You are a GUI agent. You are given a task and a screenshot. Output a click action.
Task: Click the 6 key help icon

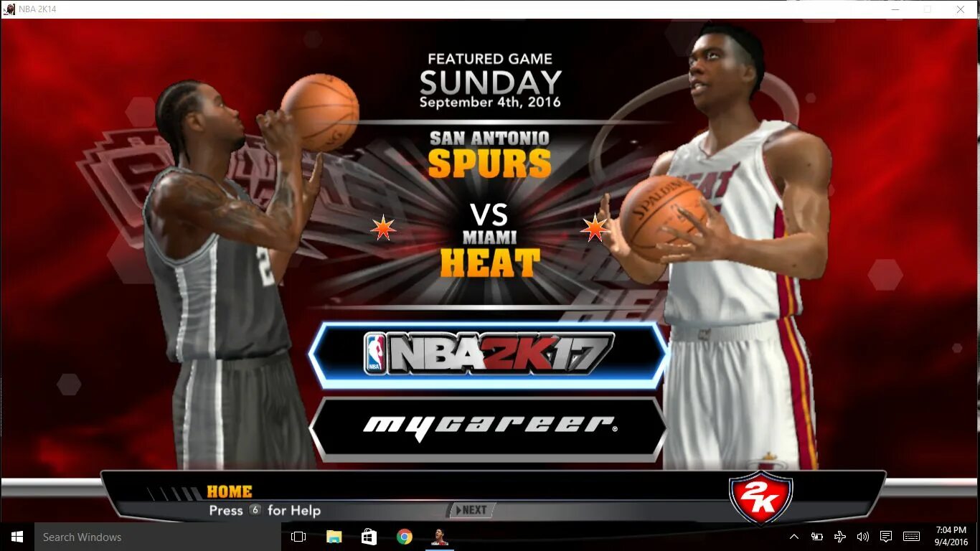(255, 510)
